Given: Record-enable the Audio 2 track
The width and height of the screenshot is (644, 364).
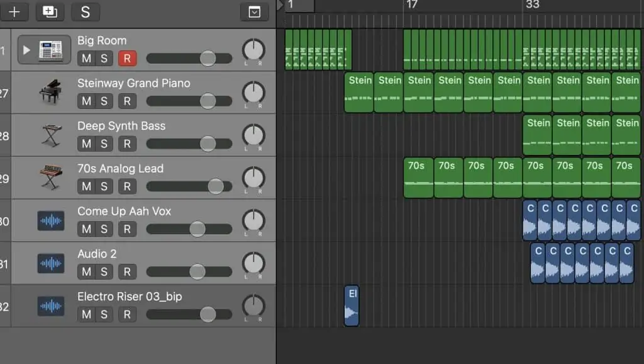Looking at the screenshot, I should point(127,272).
